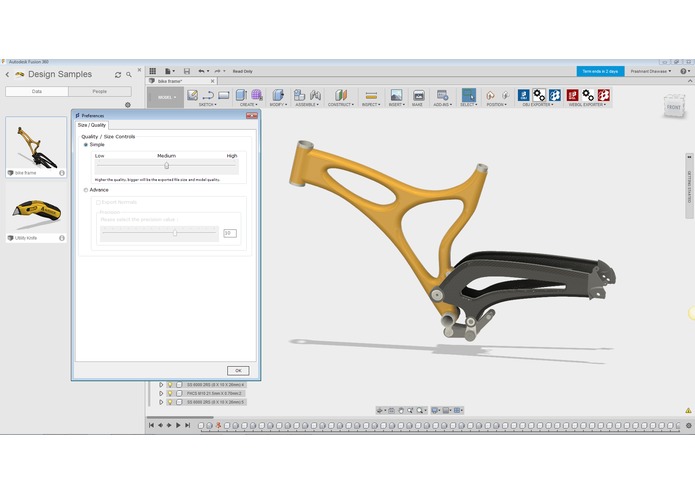Screen dimensions: 695x494
Task: Click the search icon in Design Samples
Action: 129,75
